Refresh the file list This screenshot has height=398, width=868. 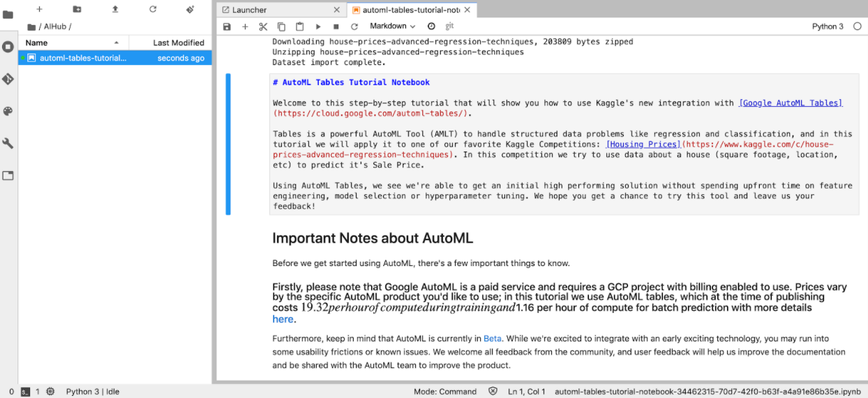click(x=153, y=9)
